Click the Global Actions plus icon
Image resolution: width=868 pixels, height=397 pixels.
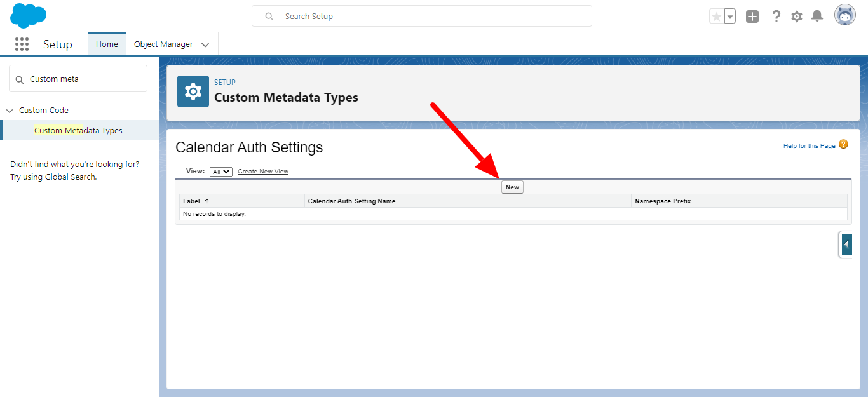[752, 17]
